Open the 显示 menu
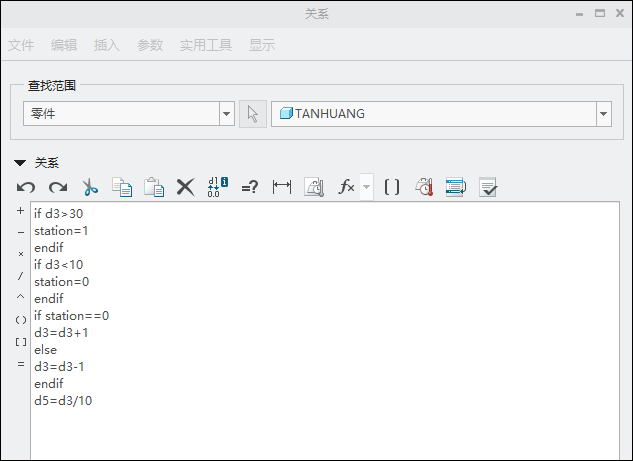 point(262,45)
